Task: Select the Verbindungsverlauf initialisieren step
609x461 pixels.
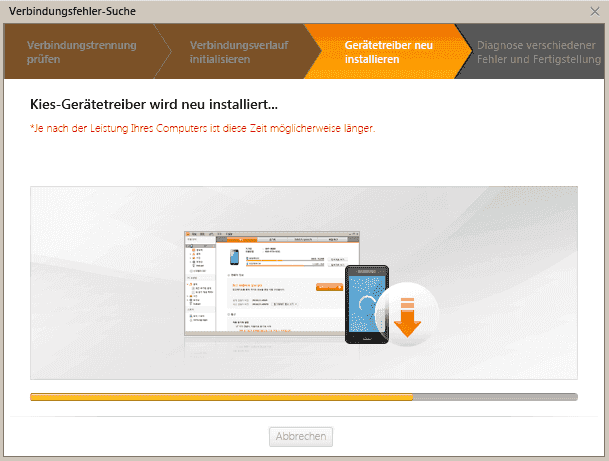Action: [239, 52]
